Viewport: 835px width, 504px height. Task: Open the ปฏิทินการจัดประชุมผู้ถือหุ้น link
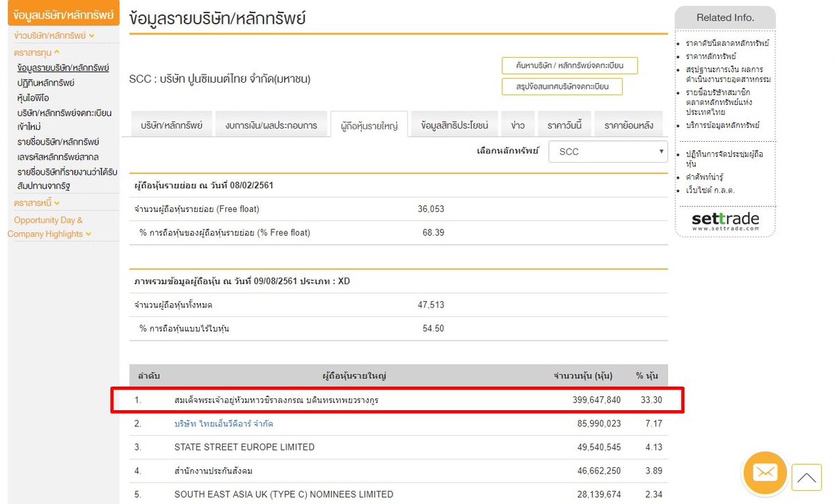click(724, 159)
